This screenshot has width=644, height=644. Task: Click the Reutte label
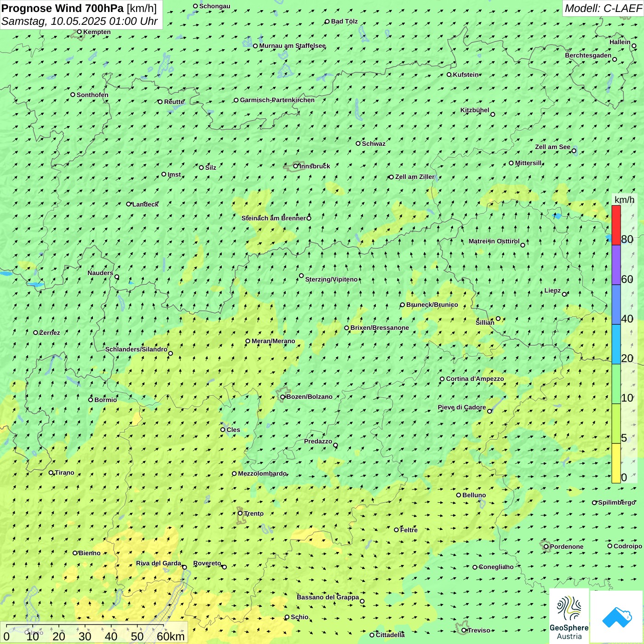point(174,102)
